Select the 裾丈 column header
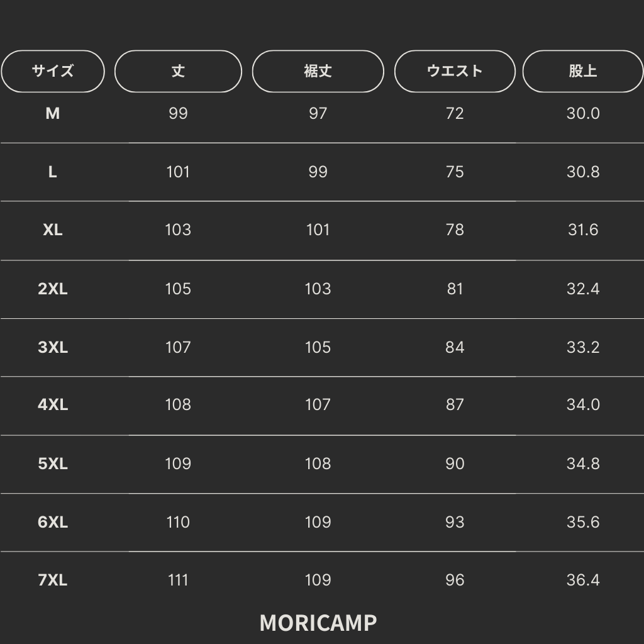Image resolution: width=644 pixels, height=644 pixels. coord(318,71)
